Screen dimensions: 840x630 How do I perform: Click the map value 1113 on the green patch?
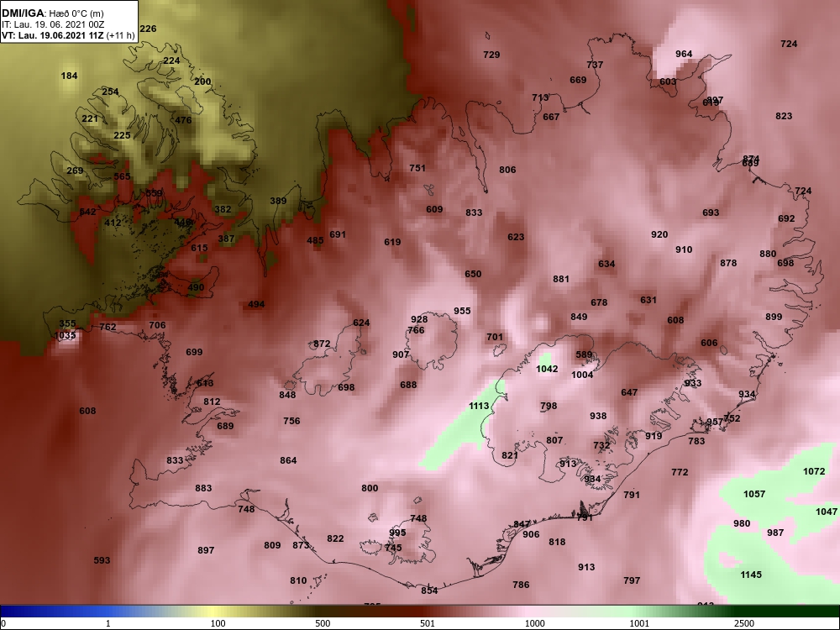click(x=479, y=406)
